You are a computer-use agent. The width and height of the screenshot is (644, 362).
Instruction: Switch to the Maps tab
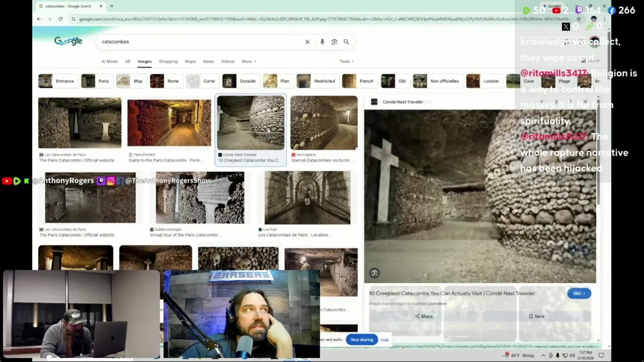[x=190, y=61]
